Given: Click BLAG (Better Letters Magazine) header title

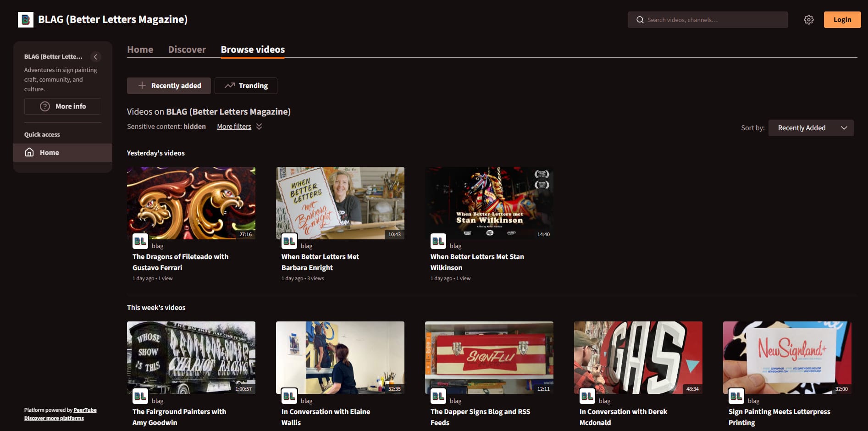Looking at the screenshot, I should [x=113, y=20].
